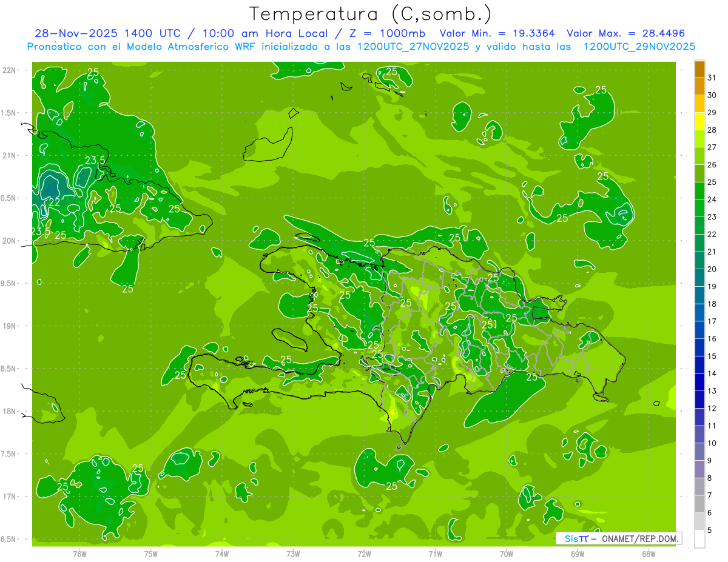This screenshot has width=728, height=562.
Task: Click the '71W' longitude axis label
Action: [x=435, y=554]
